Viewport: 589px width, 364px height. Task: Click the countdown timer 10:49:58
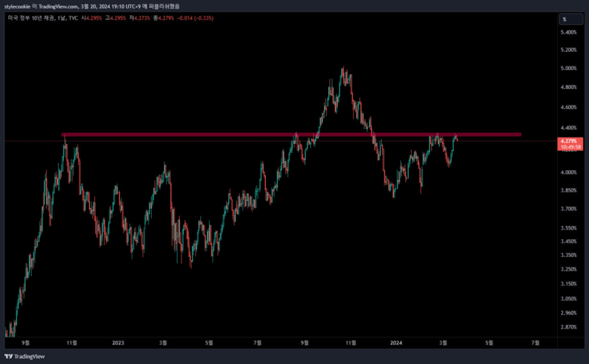tap(570, 147)
